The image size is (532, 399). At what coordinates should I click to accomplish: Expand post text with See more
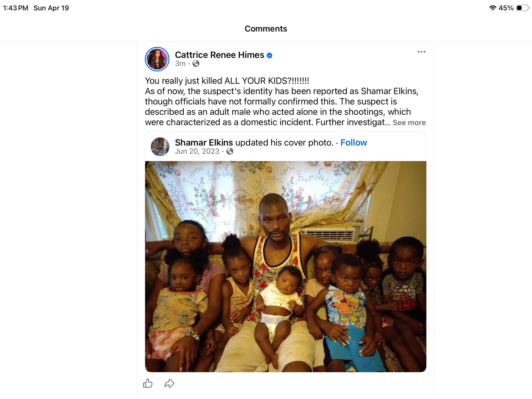click(409, 123)
